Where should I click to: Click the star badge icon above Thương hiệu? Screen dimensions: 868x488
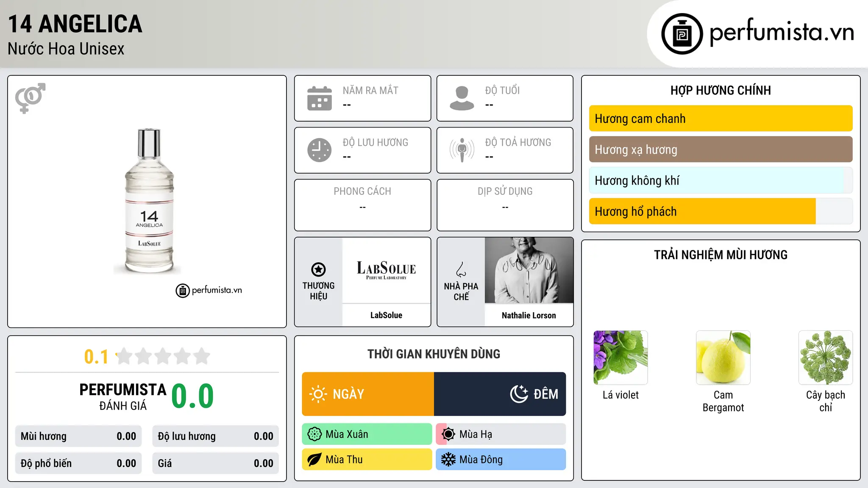point(318,269)
